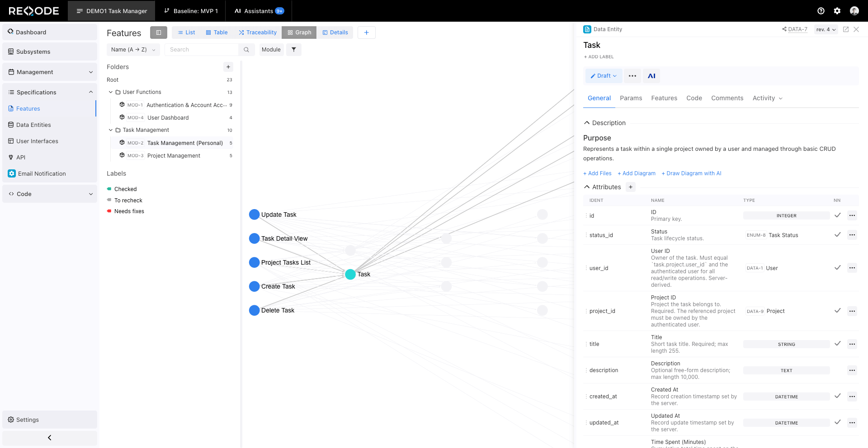
Task: Click the filter funnel icon
Action: click(x=294, y=50)
